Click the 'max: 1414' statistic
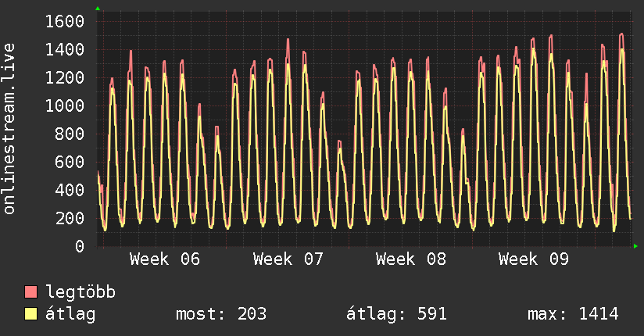This screenshot has width=644, height=336. [573, 314]
